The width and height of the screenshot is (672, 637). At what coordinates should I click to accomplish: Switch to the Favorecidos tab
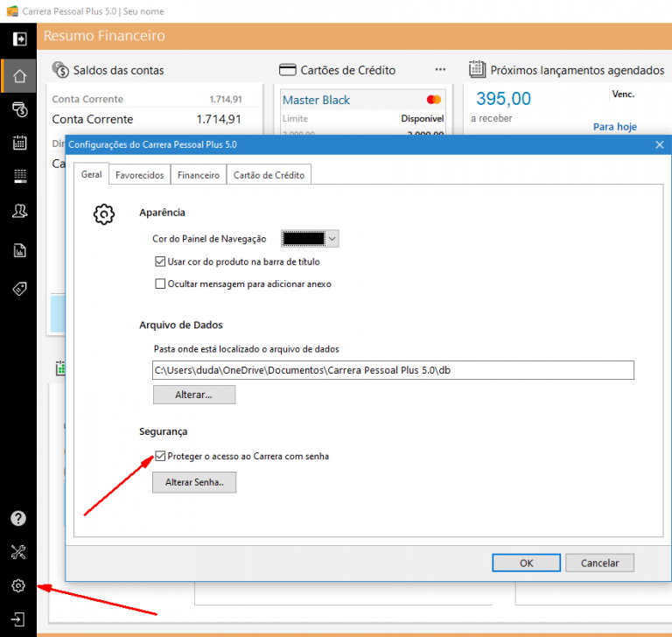pos(140,175)
